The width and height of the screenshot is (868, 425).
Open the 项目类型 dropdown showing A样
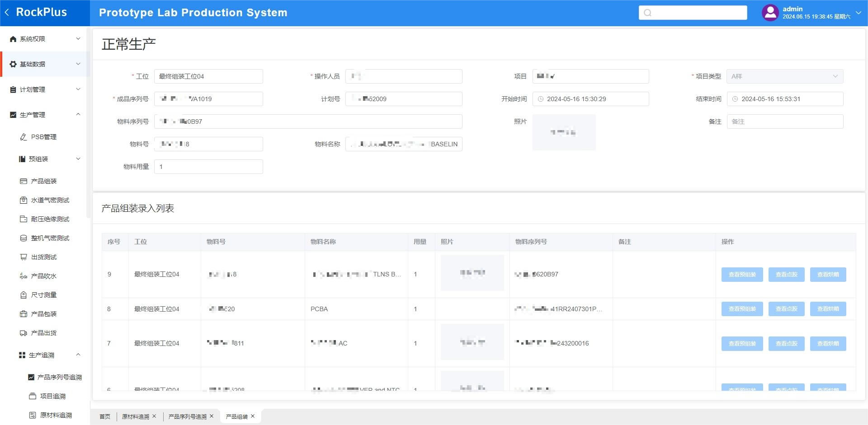785,76
